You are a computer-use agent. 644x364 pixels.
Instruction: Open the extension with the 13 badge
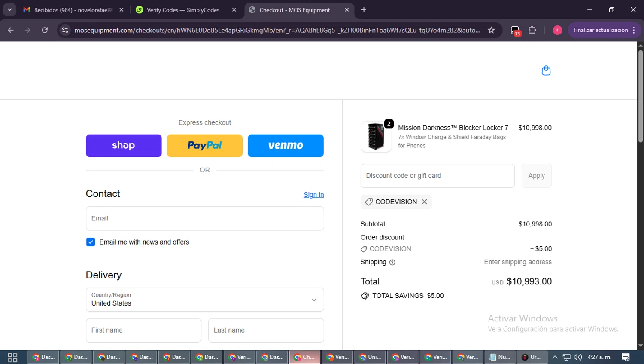pyautogui.click(x=515, y=31)
